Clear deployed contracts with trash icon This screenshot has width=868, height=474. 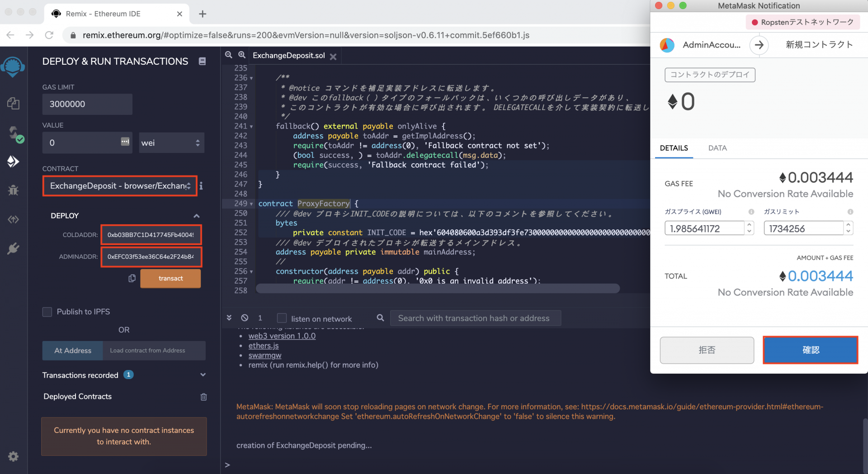click(203, 397)
